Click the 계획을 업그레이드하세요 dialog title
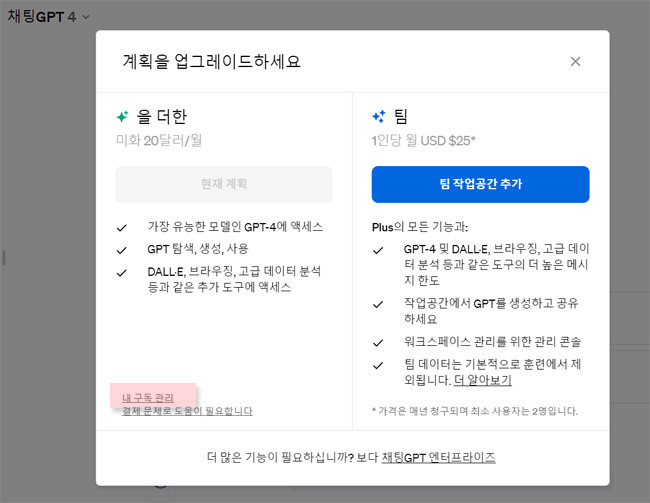Screen dimensions: 650x503 click(x=211, y=61)
